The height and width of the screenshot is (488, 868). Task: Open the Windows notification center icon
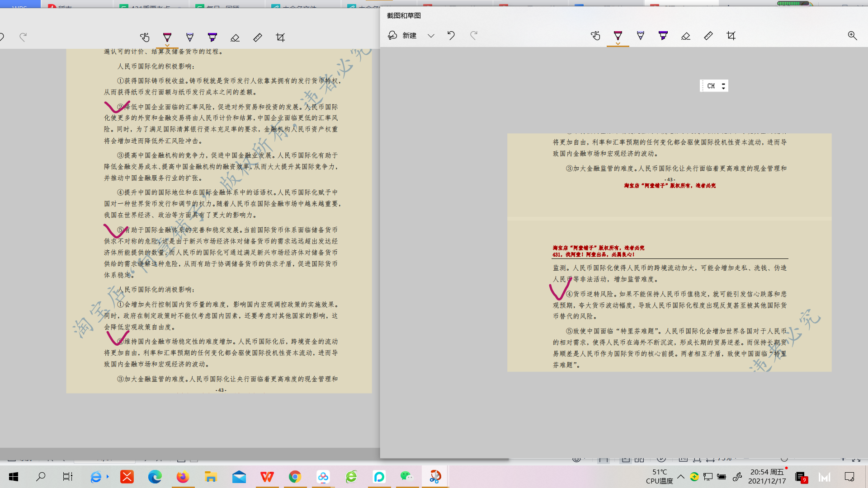point(849,477)
